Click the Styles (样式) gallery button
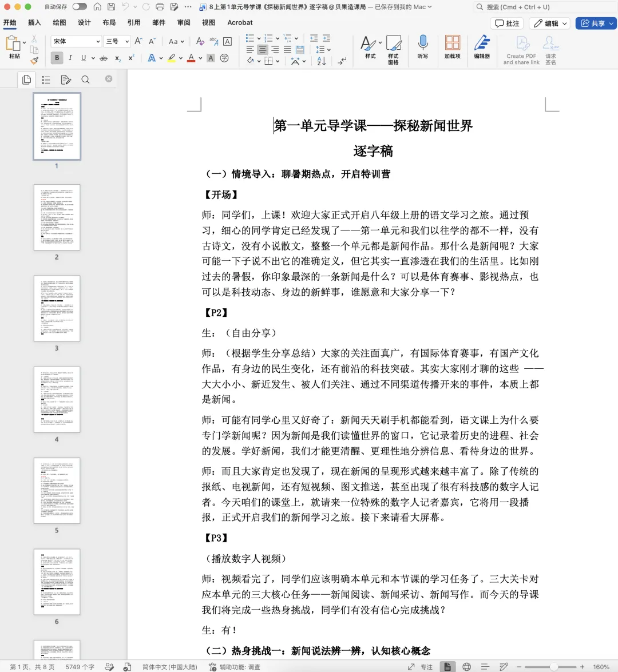 pos(370,47)
